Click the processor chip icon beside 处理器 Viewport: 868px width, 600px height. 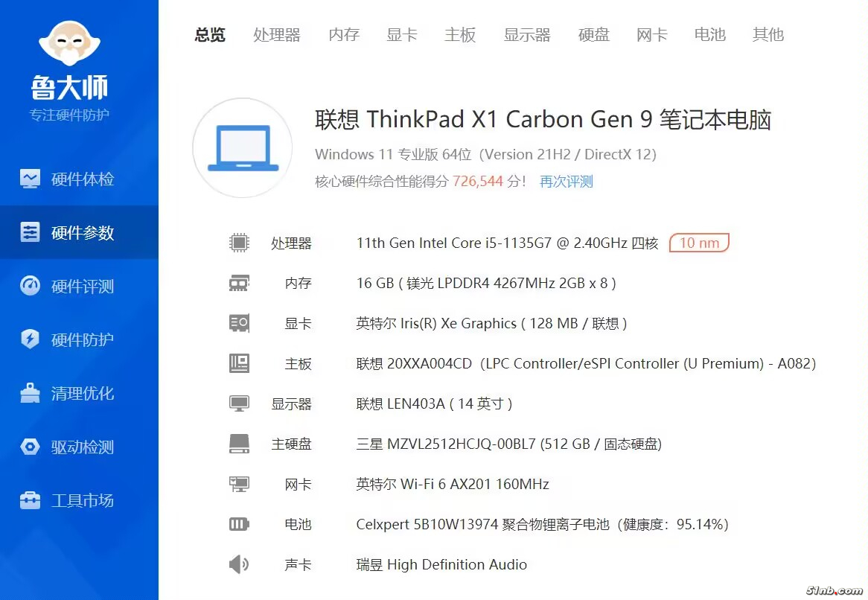pos(239,243)
